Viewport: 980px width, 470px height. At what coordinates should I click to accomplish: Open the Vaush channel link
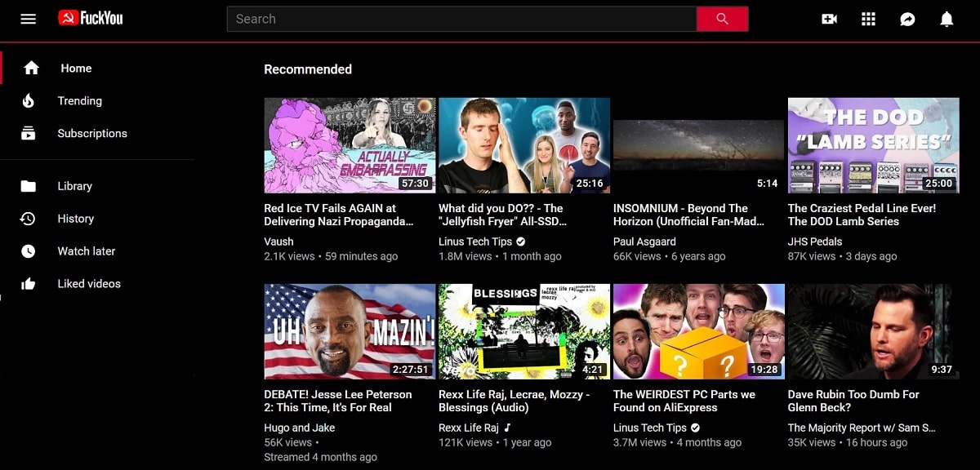278,242
